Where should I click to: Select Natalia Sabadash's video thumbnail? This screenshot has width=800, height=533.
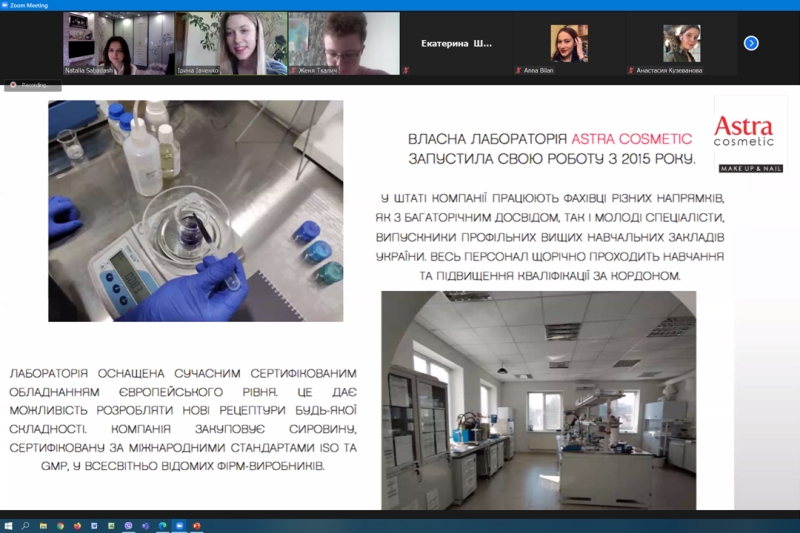(118, 43)
